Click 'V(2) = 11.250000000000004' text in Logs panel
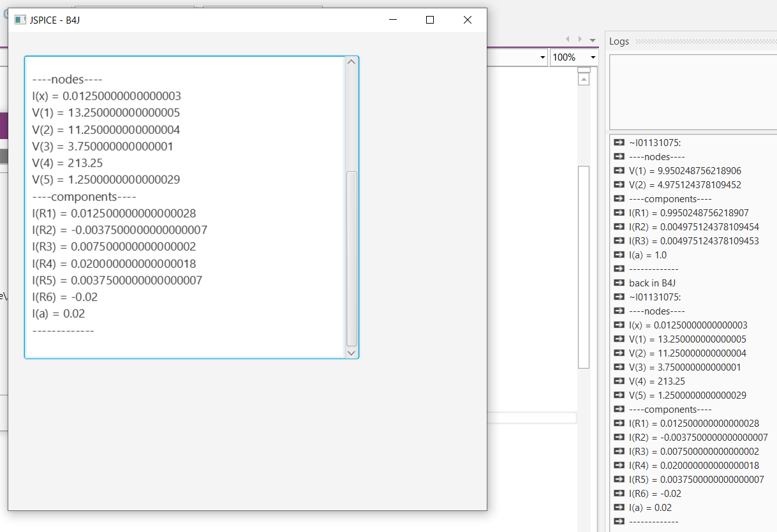 click(x=688, y=353)
